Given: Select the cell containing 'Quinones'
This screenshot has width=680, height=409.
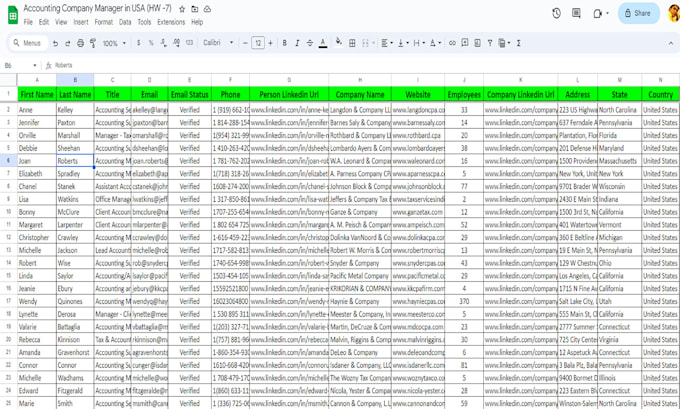Looking at the screenshot, I should click(x=75, y=301).
